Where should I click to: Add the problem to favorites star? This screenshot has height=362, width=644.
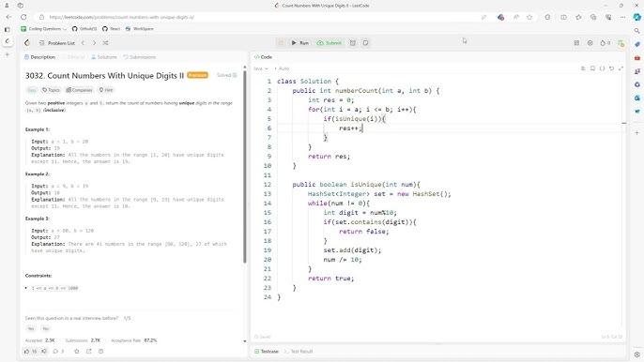(76, 352)
